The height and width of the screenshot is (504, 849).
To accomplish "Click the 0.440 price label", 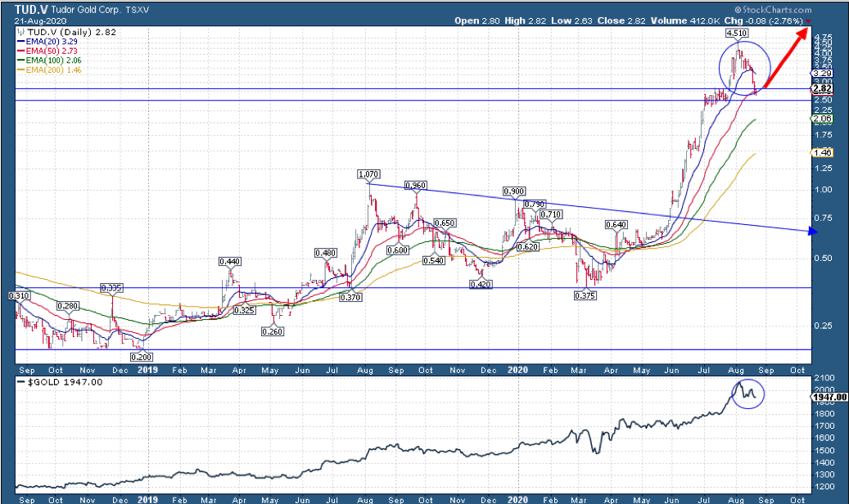I will (229, 262).
